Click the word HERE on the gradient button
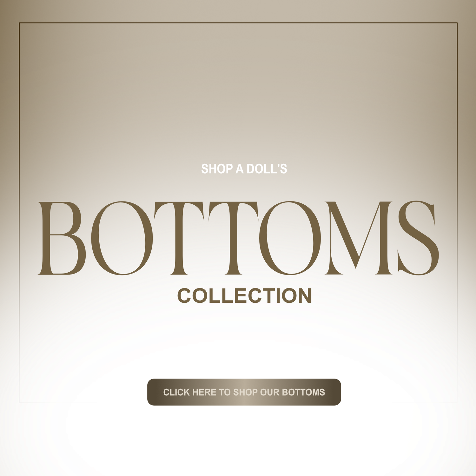This screenshot has height=476, width=476. click(x=204, y=392)
